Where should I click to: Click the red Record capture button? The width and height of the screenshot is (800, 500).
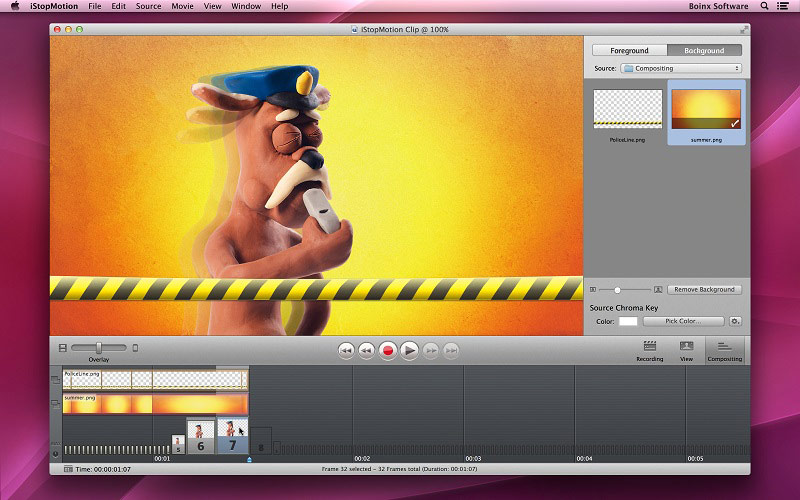(388, 351)
